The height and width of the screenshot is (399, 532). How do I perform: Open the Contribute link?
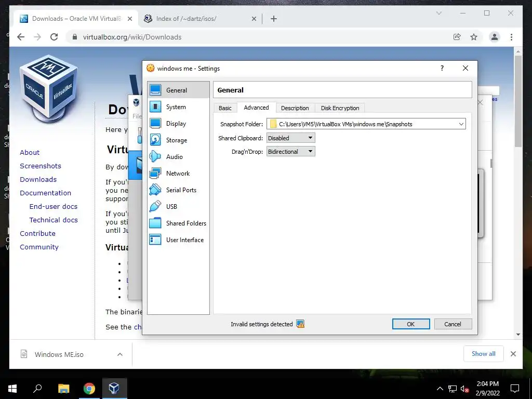pos(37,233)
